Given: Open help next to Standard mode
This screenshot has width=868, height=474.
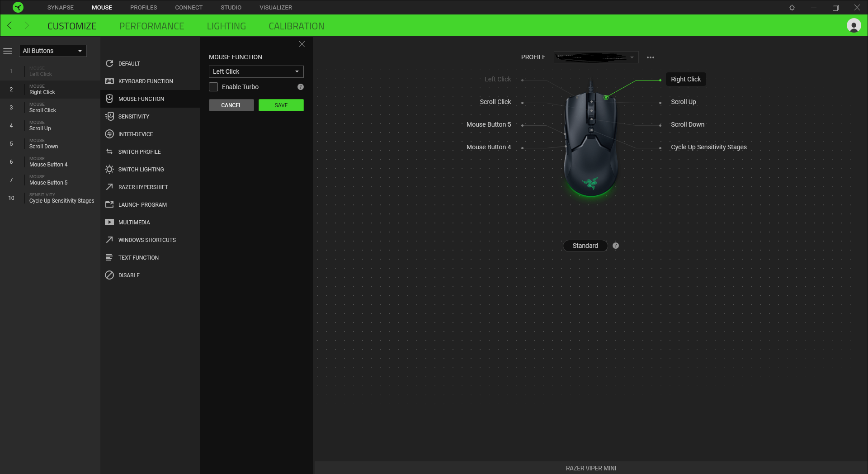Looking at the screenshot, I should [x=616, y=246].
